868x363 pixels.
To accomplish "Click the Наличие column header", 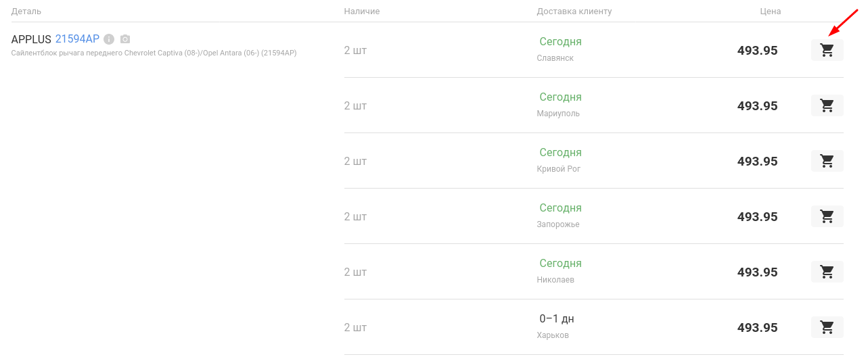I will [x=362, y=11].
